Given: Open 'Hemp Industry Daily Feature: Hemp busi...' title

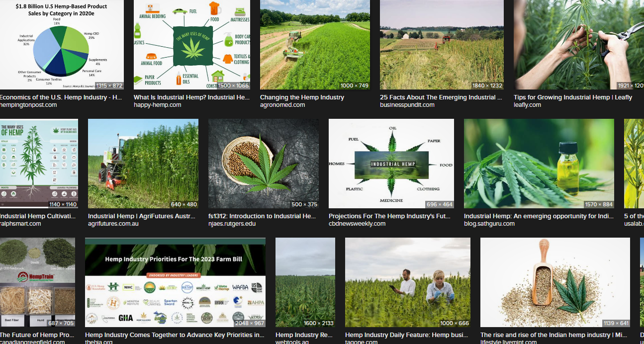Looking at the screenshot, I should pyautogui.click(x=406, y=335).
